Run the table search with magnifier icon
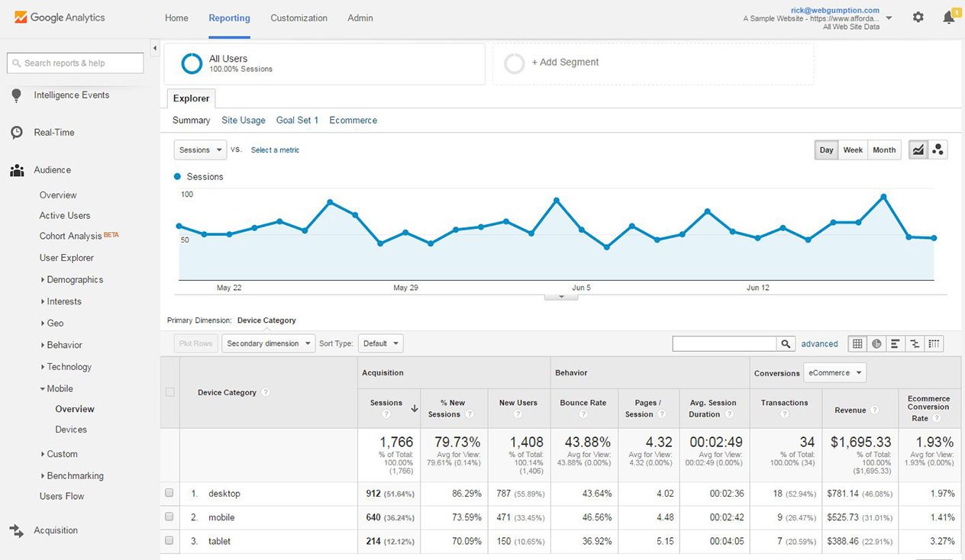The width and height of the screenshot is (965, 560). [786, 343]
